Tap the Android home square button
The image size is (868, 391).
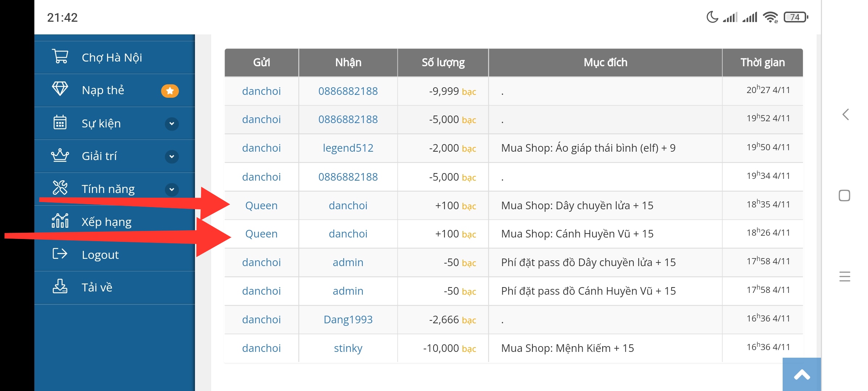tap(844, 195)
